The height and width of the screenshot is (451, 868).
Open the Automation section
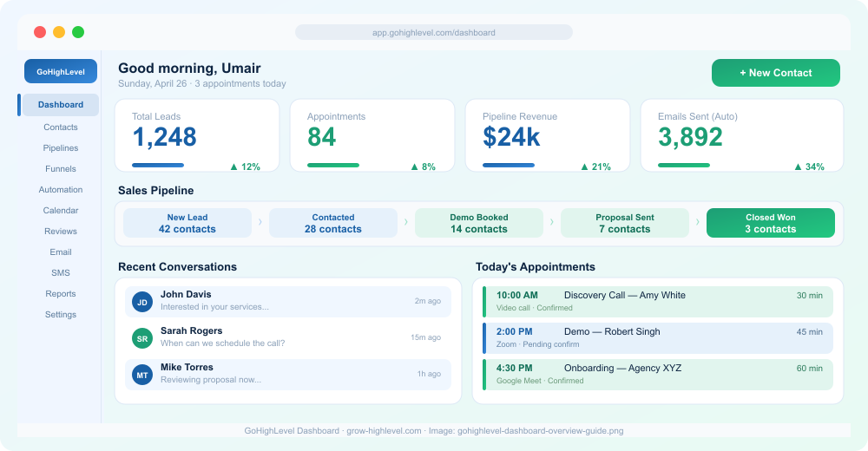pos(61,190)
